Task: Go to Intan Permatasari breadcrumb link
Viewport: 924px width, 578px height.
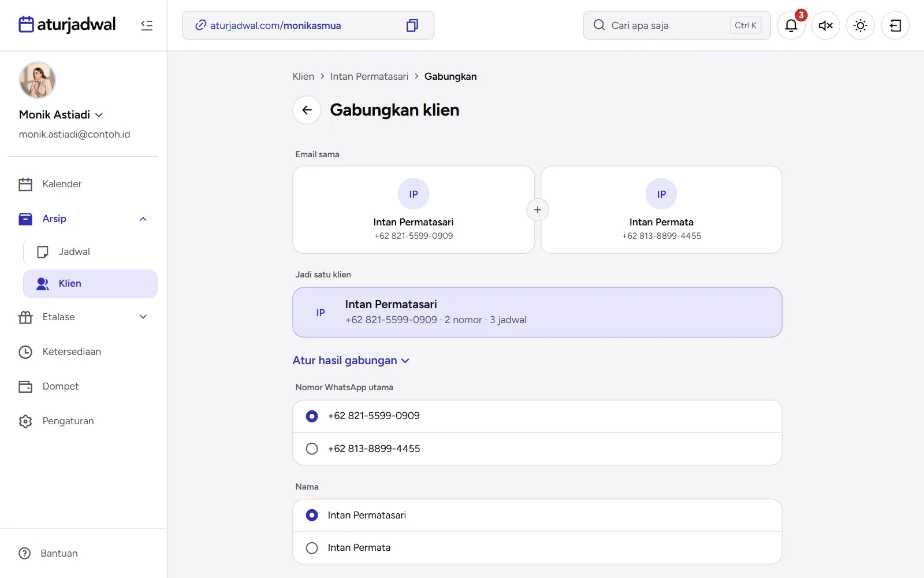Action: (369, 76)
